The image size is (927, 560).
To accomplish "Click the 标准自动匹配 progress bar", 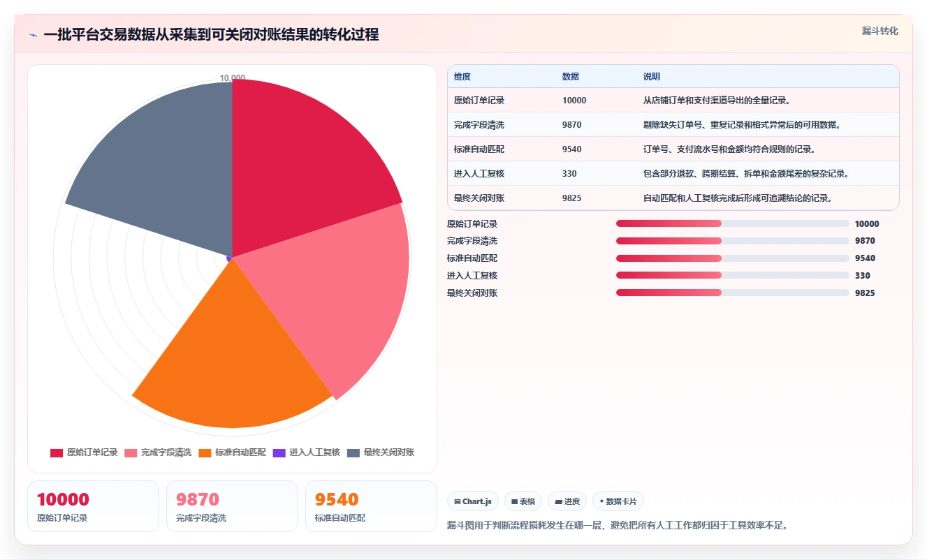I will coord(733,258).
